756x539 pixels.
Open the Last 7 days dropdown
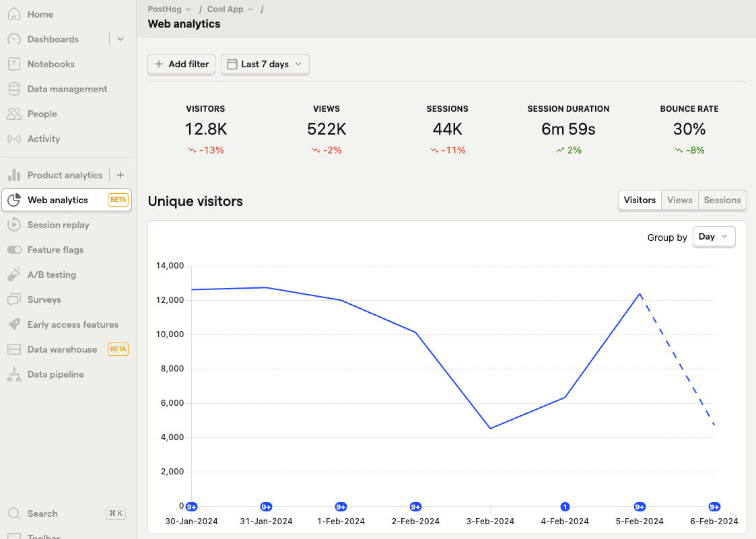click(x=265, y=64)
